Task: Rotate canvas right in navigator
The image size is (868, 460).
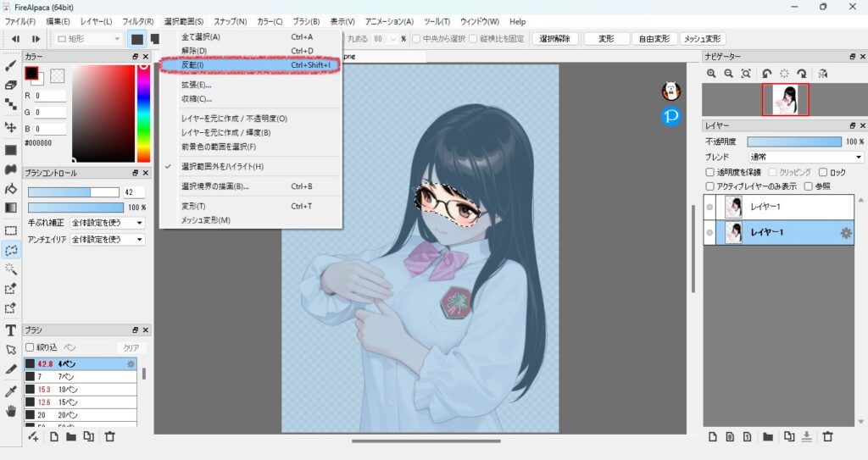Action: click(x=802, y=74)
